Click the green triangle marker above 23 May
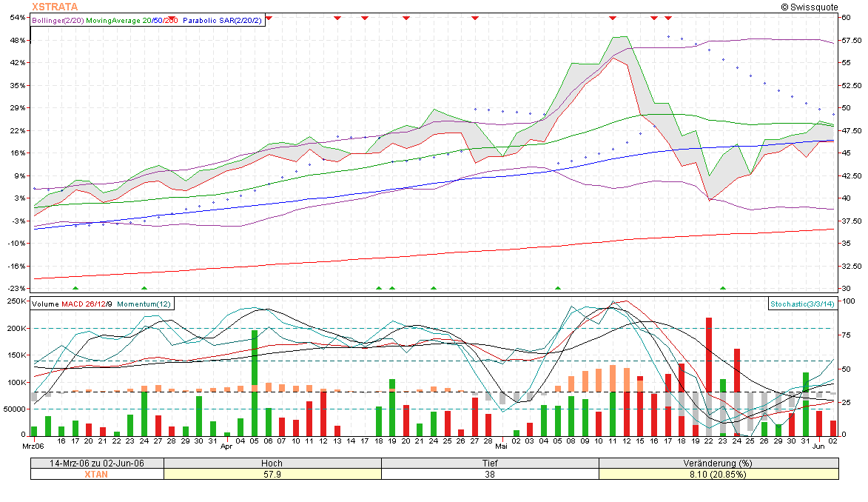Screen dimensions: 868x502 [723, 288]
